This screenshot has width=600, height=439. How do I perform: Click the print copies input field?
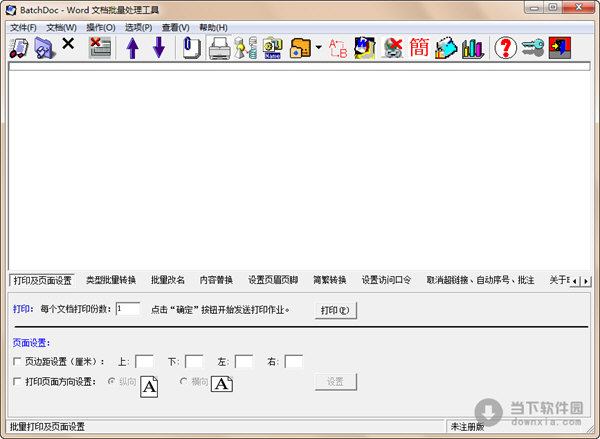(x=128, y=309)
